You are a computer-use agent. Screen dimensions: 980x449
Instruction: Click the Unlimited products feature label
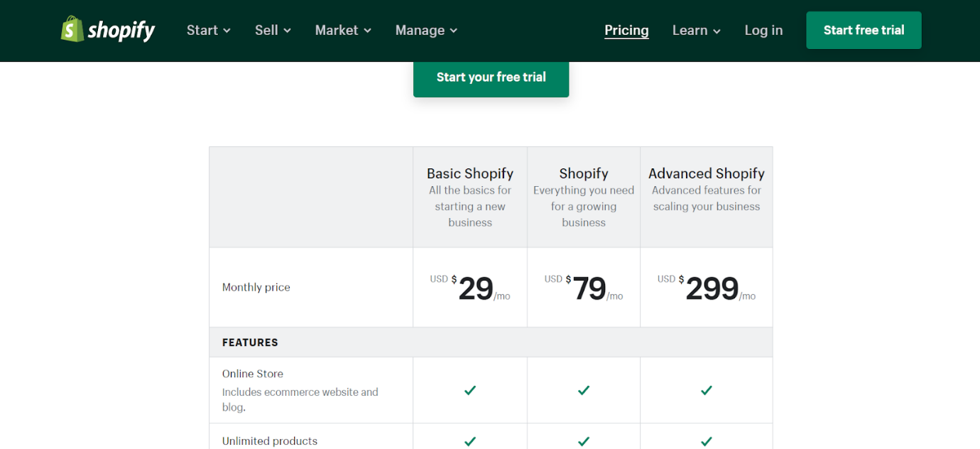click(270, 441)
